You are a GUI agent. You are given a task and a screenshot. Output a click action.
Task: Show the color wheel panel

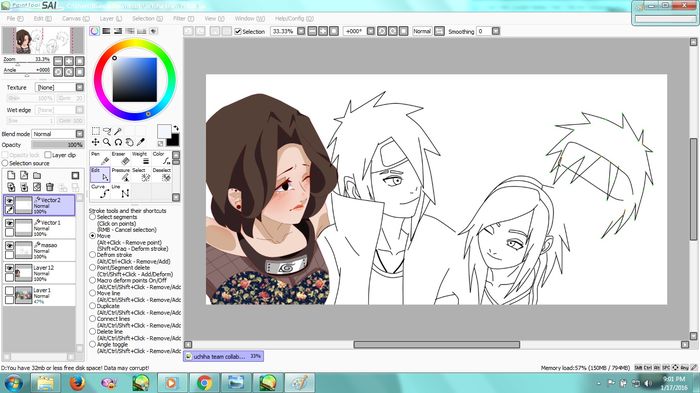pyautogui.click(x=95, y=31)
